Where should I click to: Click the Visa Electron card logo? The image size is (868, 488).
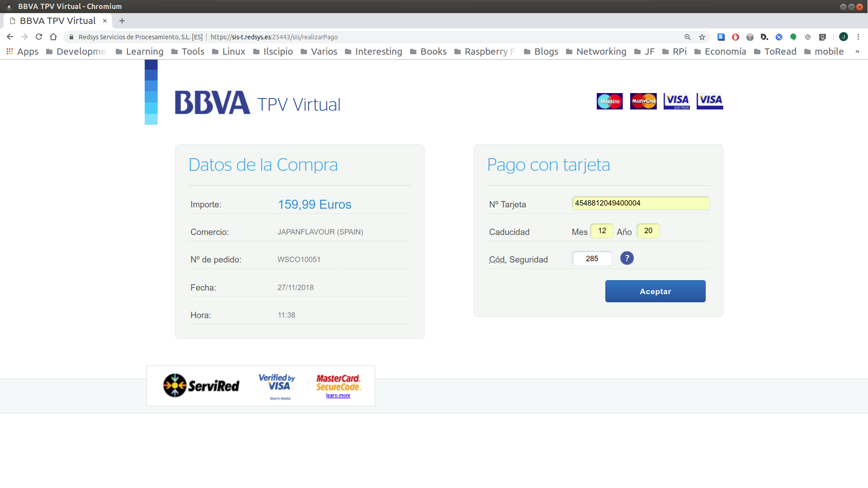[x=676, y=101]
